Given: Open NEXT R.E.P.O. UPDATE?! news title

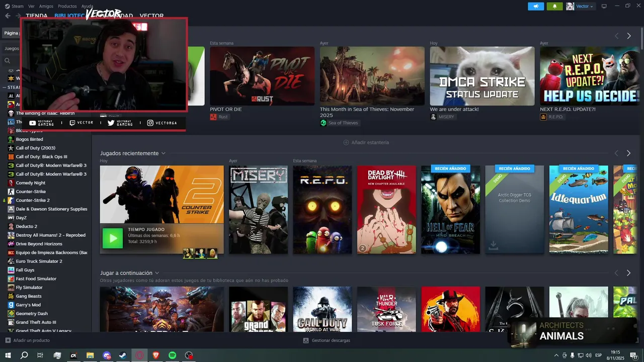Looking at the screenshot, I should (568, 109).
